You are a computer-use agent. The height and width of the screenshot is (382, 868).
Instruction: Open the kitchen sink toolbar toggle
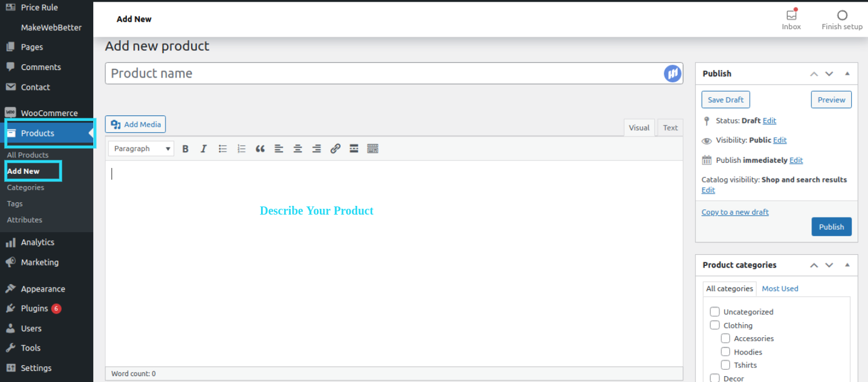(372, 148)
